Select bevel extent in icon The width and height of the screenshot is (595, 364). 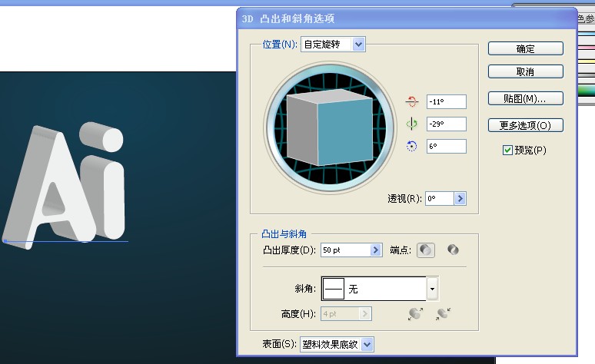point(444,314)
